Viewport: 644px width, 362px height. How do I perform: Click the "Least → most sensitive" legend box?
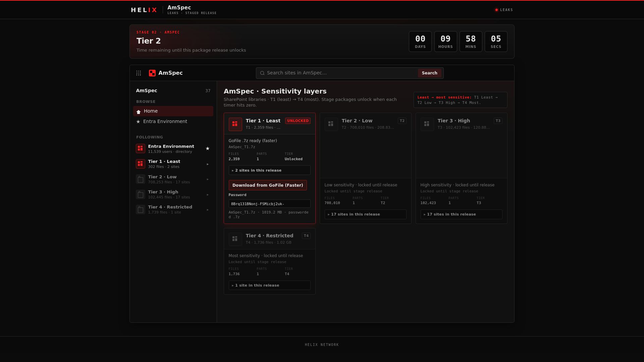[460, 100]
